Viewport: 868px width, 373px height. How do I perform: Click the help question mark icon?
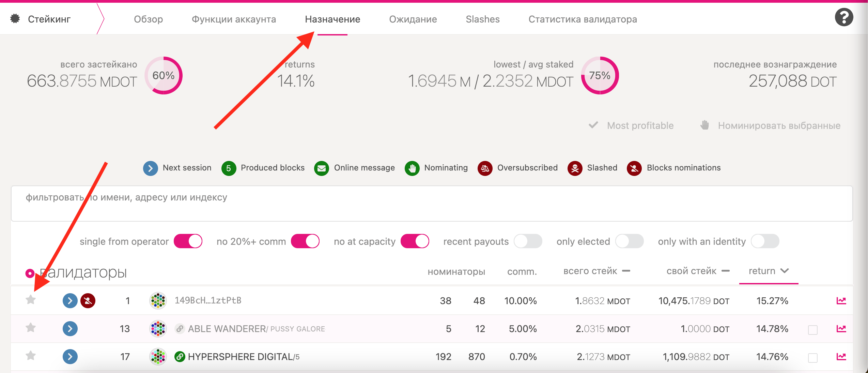(x=843, y=17)
